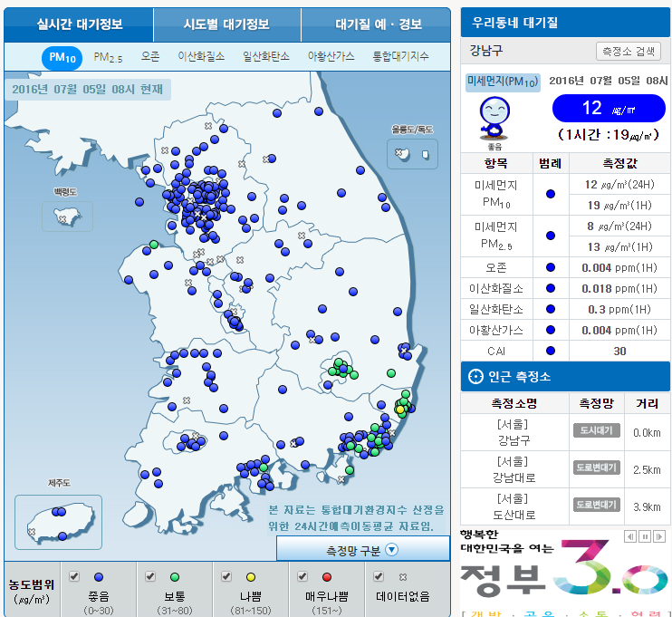
Task: Click previous arrow on banner slider
Action: click(632, 536)
